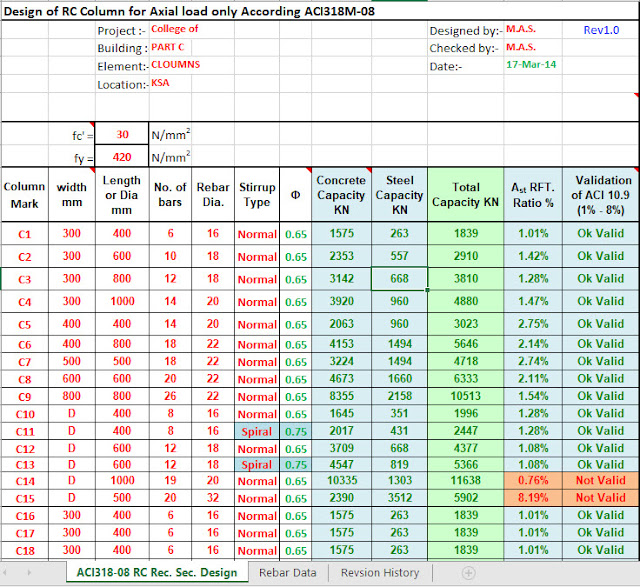Click C7 concrete capacity 3224
Image resolution: width=640 pixels, height=587 pixels.
[342, 361]
